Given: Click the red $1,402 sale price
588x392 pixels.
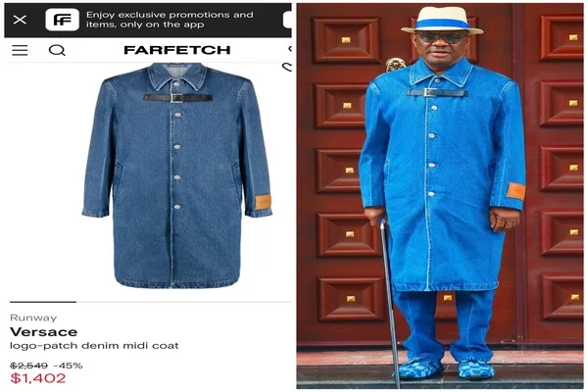Looking at the screenshot, I should pyautogui.click(x=38, y=378).
